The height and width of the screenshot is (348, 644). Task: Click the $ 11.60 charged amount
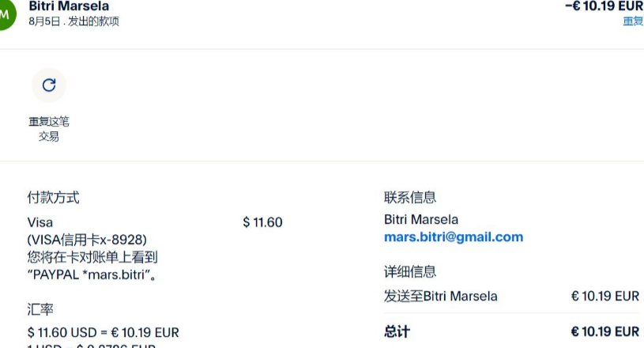(262, 222)
